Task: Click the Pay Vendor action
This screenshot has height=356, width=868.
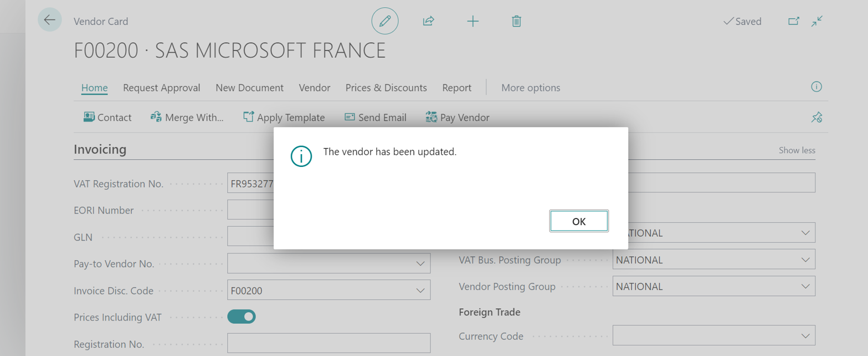Action: tap(458, 117)
